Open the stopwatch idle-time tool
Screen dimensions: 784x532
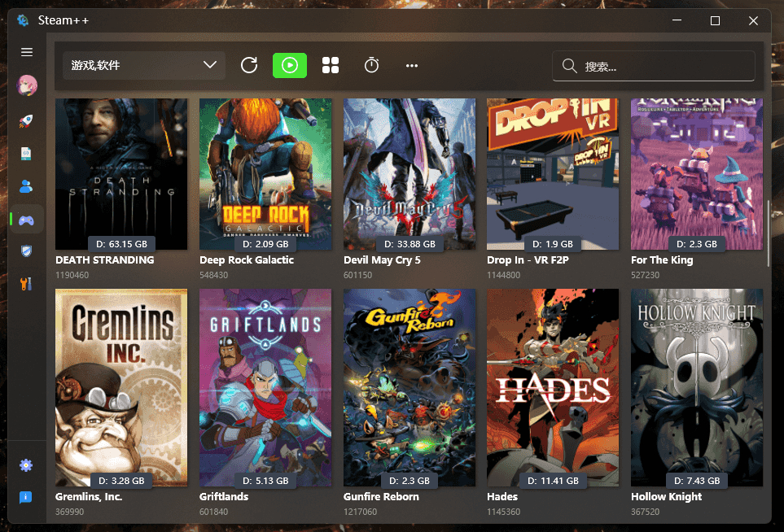click(x=371, y=65)
